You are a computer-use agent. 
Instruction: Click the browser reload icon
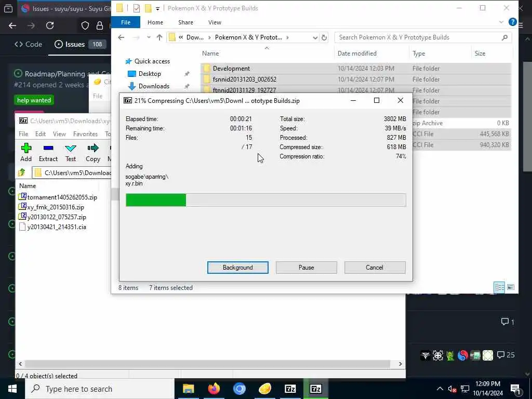click(x=50, y=25)
